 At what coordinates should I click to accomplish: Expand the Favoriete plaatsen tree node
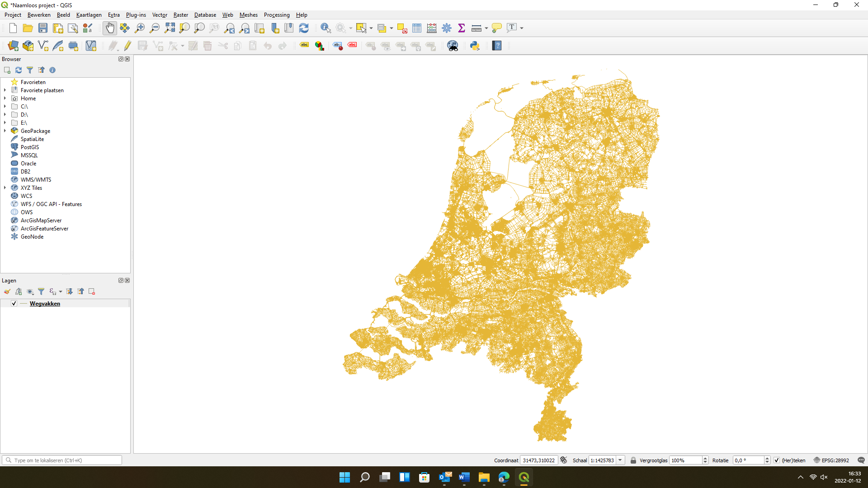coord(5,90)
